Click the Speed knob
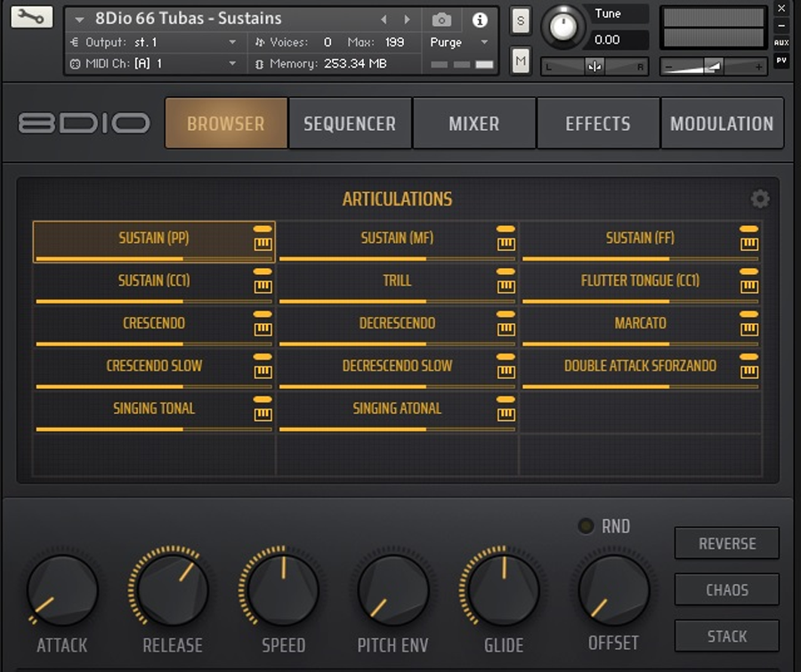Image resolution: width=801 pixels, height=672 pixels. click(x=283, y=590)
